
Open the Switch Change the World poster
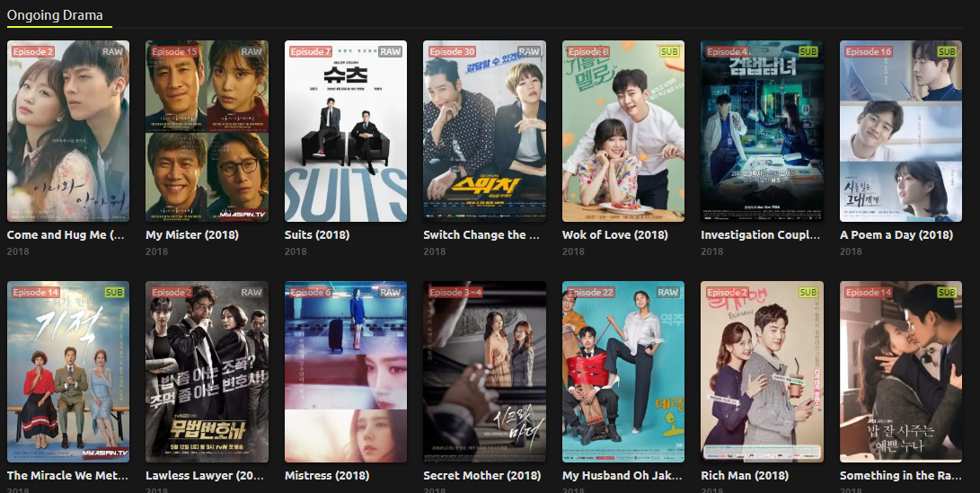point(484,131)
